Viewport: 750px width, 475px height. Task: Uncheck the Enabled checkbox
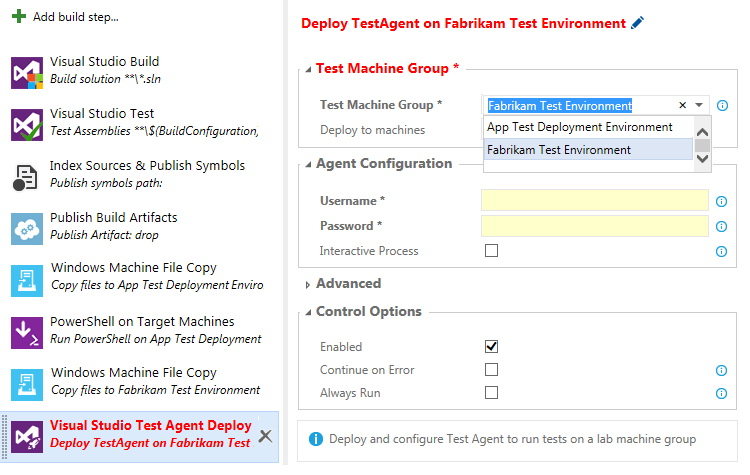(491, 346)
